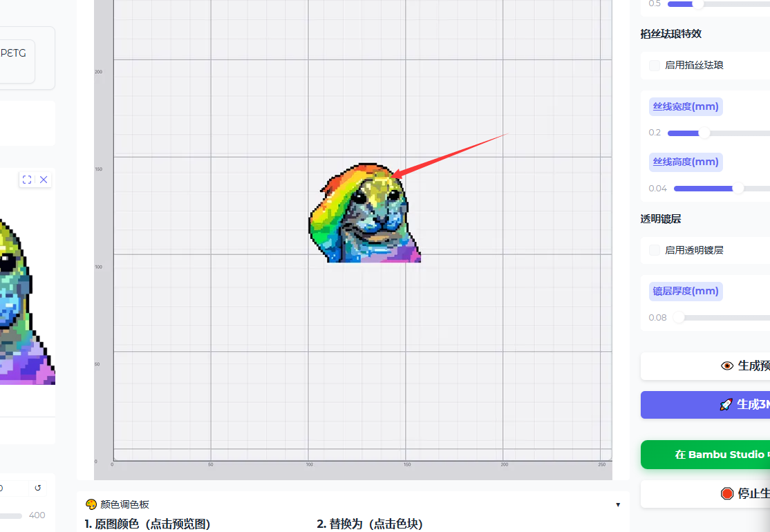Adjust the 镀层厚度 slider handle
Viewport: 770px width, 532px height.
point(679,318)
